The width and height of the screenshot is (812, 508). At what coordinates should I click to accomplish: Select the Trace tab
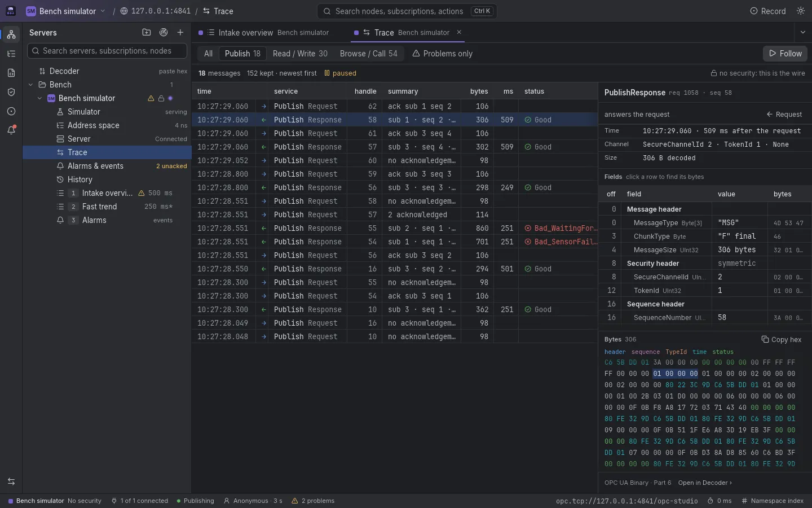408,33
